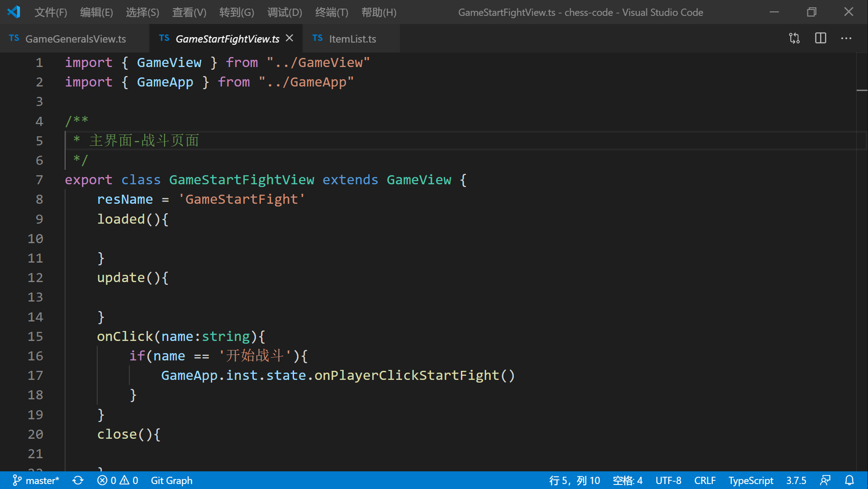
Task: Open the editor more actions ellipsis
Action: pyautogui.click(x=846, y=38)
